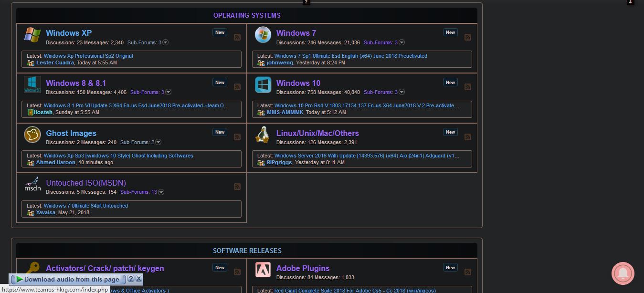This screenshot has width=644, height=293.
Task: Open the RSS feed for Linux/Unix/Mac/Others
Action: coord(468,137)
